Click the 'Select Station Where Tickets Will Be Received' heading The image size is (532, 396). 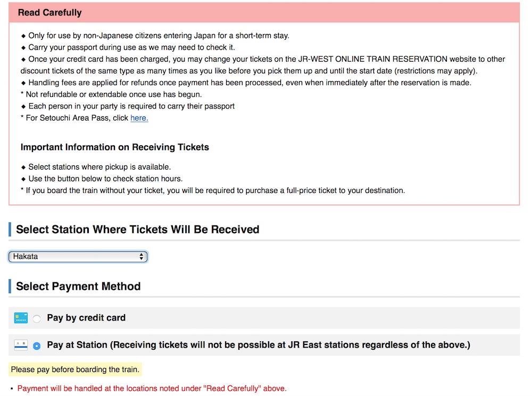138,230
